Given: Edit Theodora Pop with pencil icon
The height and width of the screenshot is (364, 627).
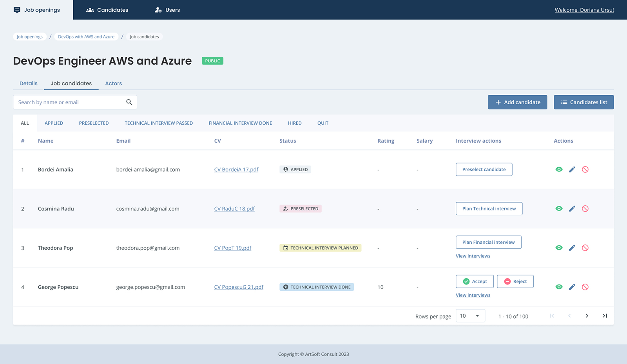Looking at the screenshot, I should coord(572,248).
